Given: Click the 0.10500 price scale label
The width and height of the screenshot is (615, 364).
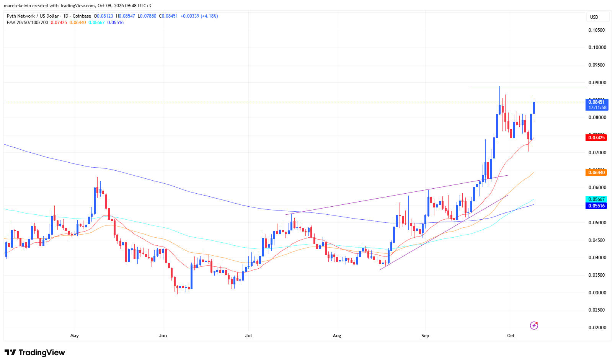Looking at the screenshot, I should pyautogui.click(x=597, y=30).
